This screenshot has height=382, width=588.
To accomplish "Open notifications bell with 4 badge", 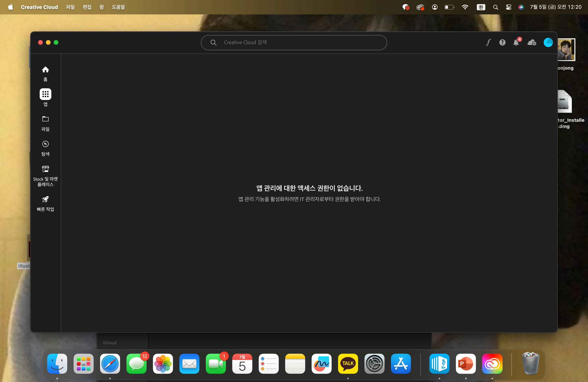I will pyautogui.click(x=516, y=43).
